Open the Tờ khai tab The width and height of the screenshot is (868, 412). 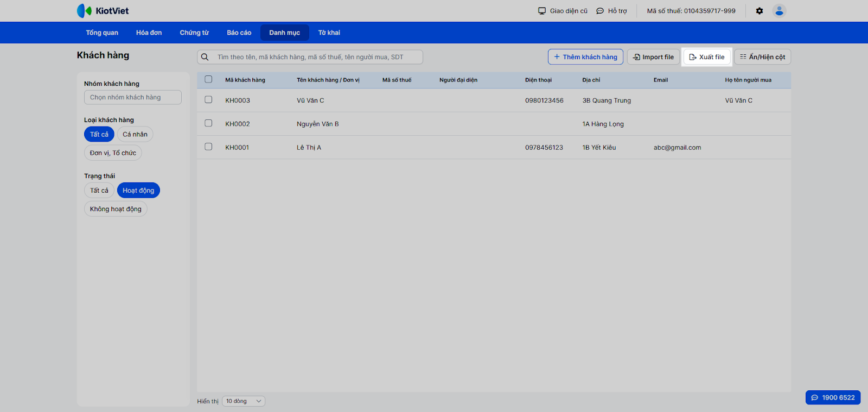tap(329, 33)
